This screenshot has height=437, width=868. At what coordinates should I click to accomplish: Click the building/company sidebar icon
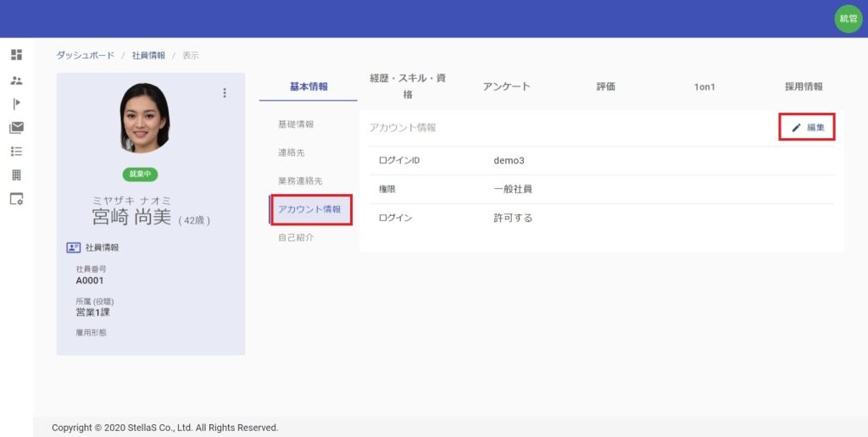coord(16,175)
